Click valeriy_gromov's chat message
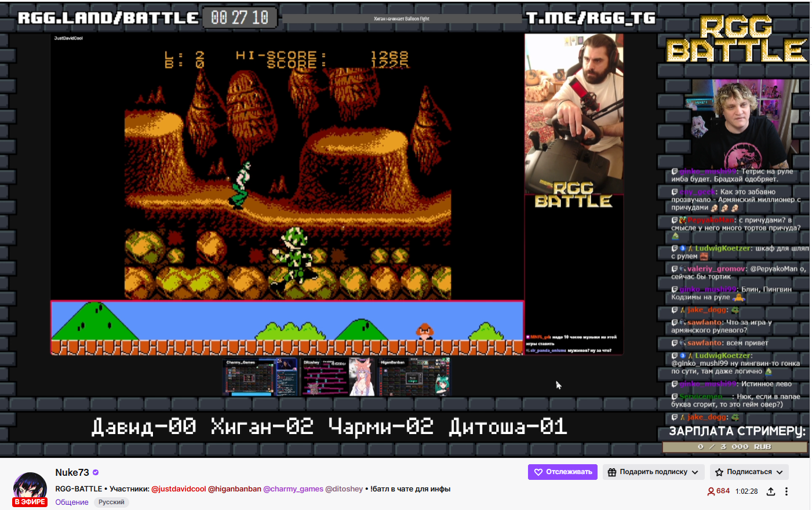Viewport: 812px width, 510px height. (739, 272)
